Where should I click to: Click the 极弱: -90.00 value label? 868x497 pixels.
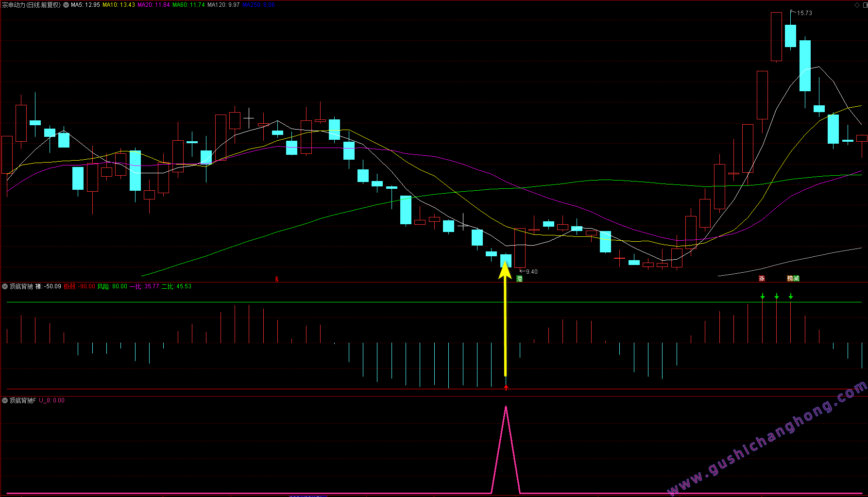[79, 286]
